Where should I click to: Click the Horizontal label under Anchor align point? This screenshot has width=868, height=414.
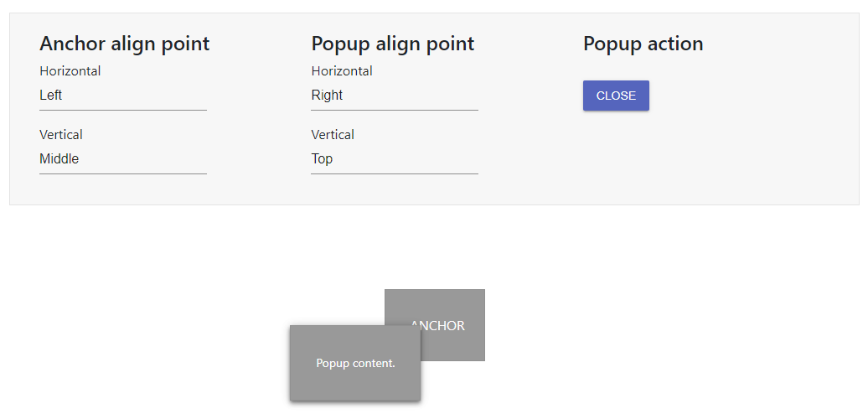70,71
